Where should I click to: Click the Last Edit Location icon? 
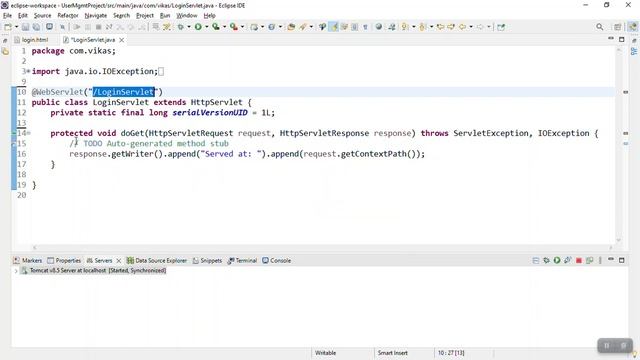pyautogui.click(x=440, y=27)
